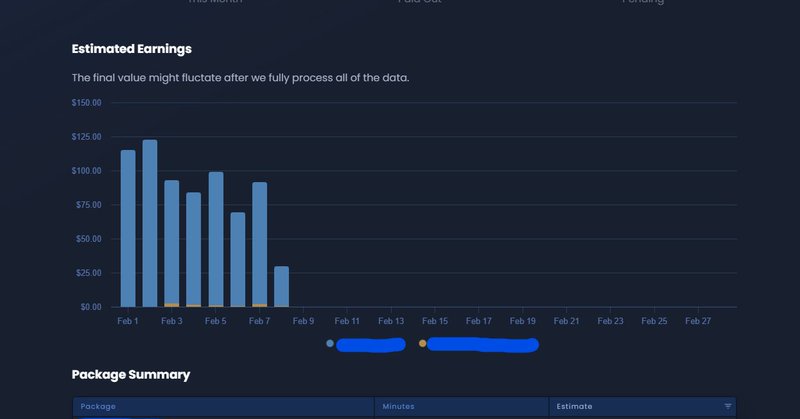Click the 'Feb 25' date label
Screen dimensions: 800x419
click(x=655, y=321)
